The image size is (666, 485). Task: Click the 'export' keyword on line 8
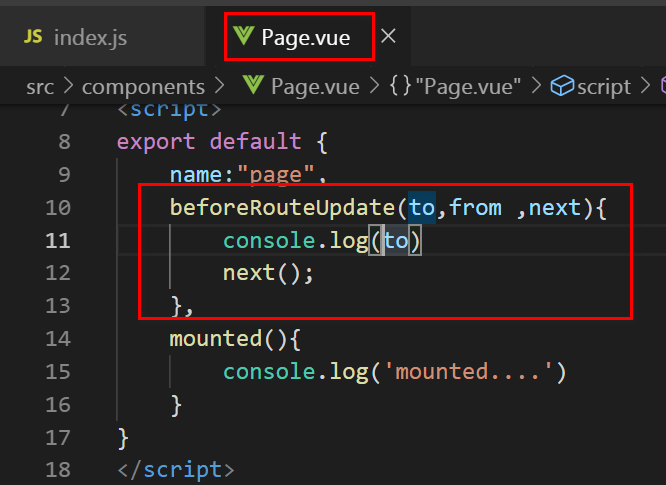[x=156, y=141]
